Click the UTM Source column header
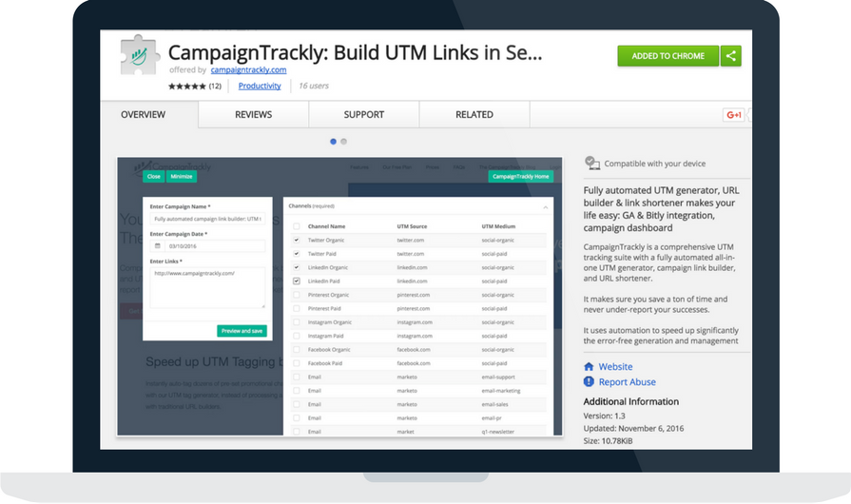851x504 pixels. tap(412, 226)
